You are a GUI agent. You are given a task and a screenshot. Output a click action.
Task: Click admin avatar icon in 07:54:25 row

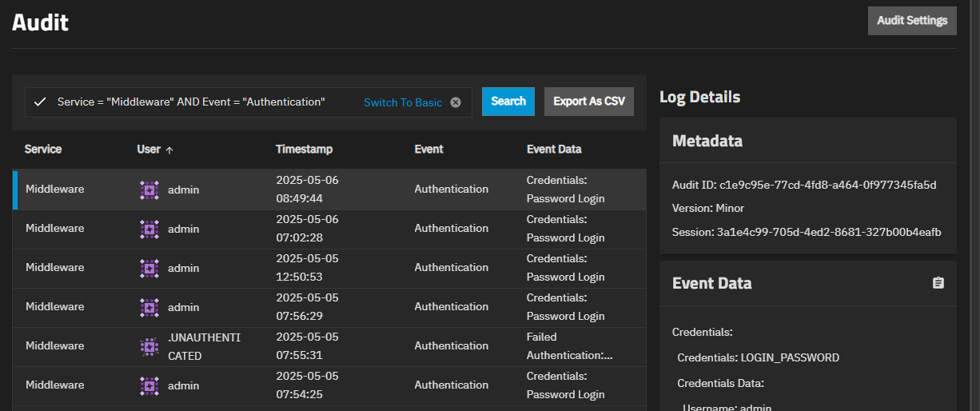[x=149, y=385]
